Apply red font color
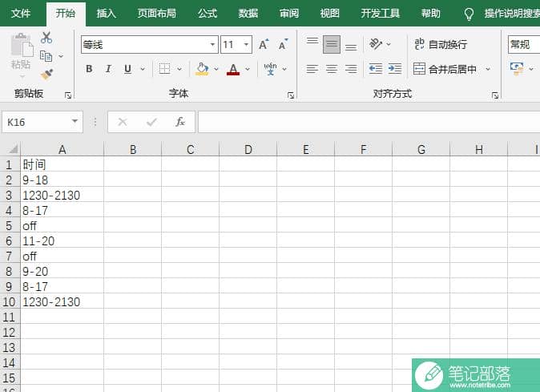The width and height of the screenshot is (540, 392). [233, 69]
